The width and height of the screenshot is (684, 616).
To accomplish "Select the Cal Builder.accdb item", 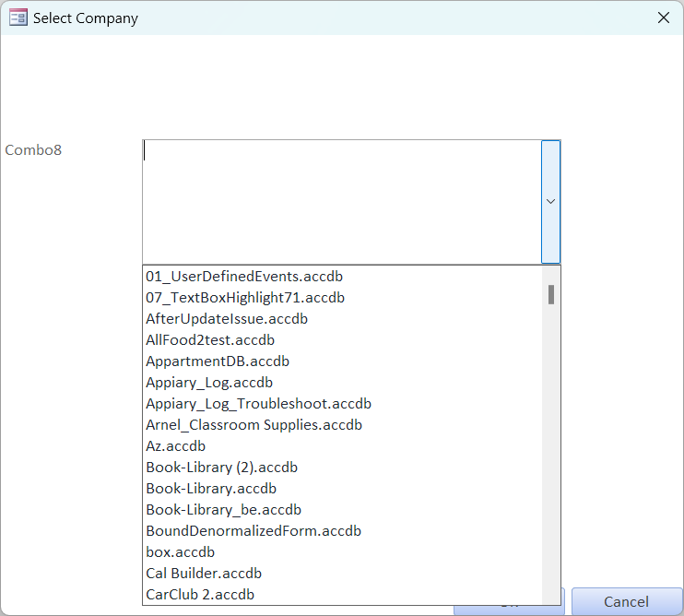I will coord(203,573).
